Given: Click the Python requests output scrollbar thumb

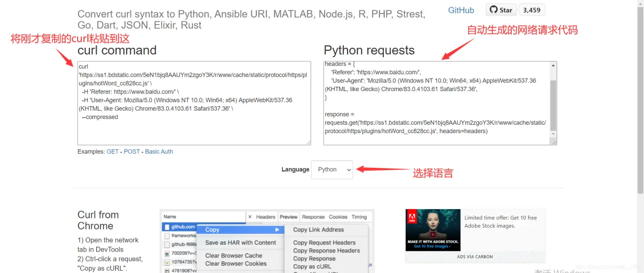Looking at the screenshot, I should point(553,105).
